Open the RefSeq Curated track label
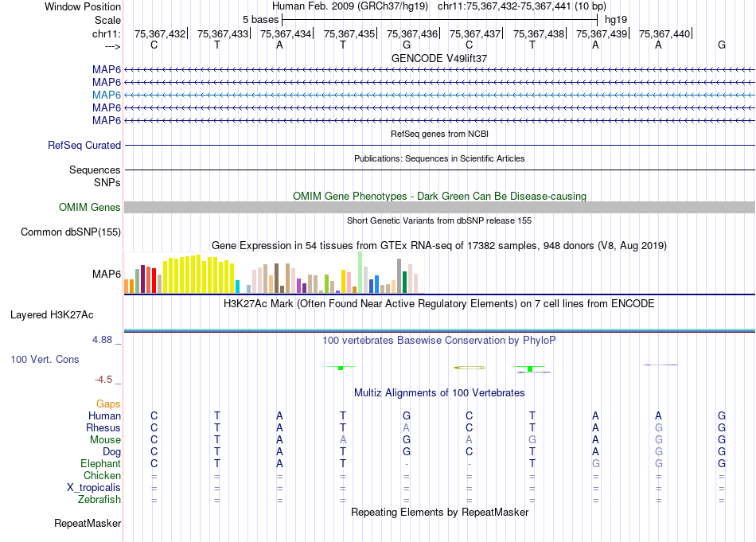 coord(84,145)
